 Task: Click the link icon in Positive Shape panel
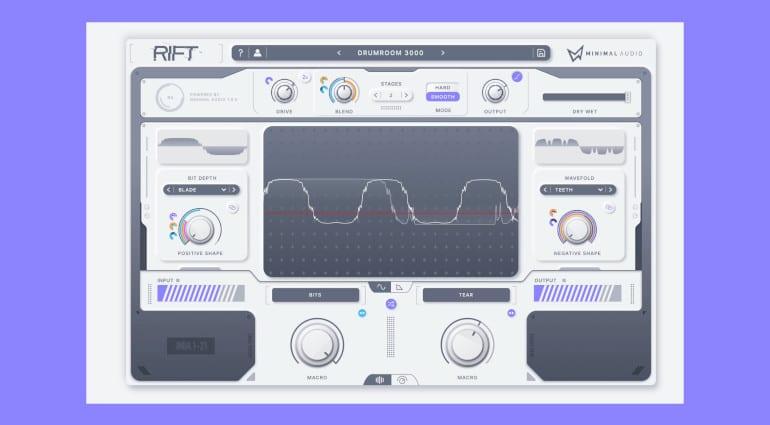click(232, 208)
